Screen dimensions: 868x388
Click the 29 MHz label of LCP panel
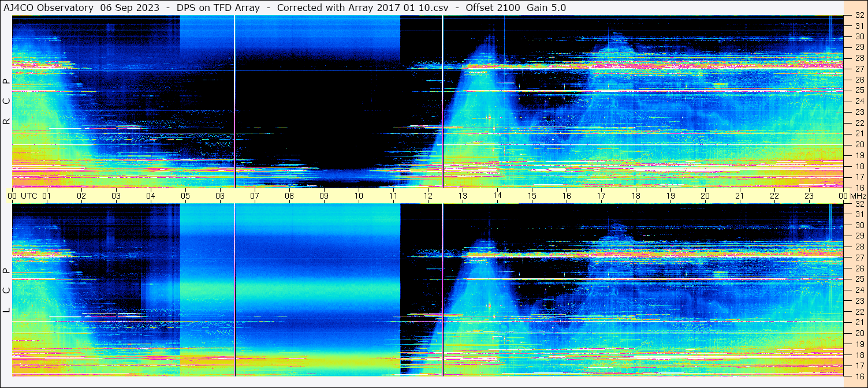859,236
